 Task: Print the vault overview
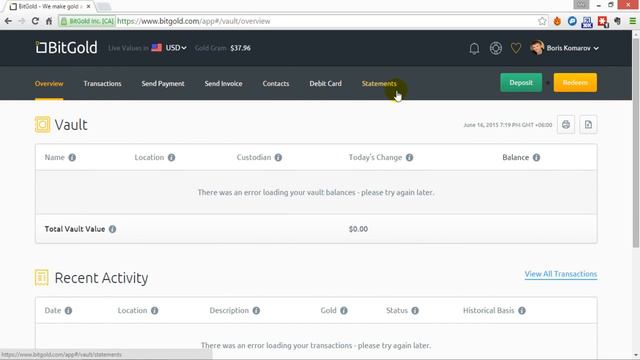click(566, 124)
